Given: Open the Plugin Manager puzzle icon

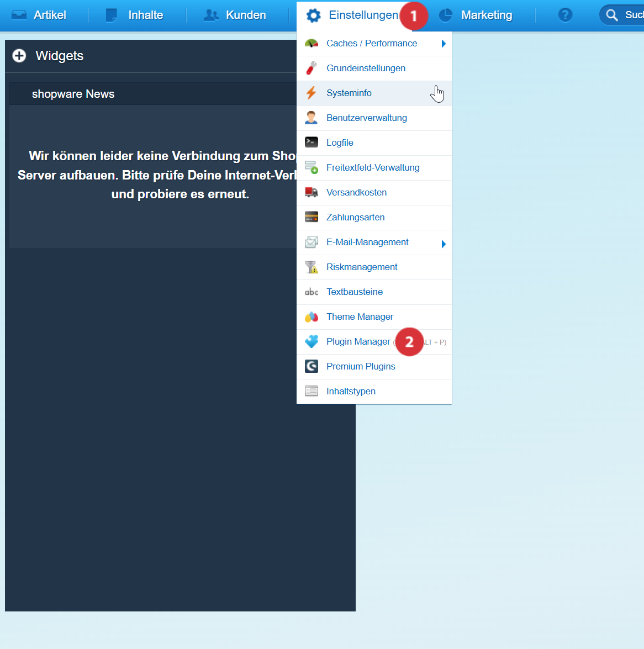Looking at the screenshot, I should click(x=312, y=341).
